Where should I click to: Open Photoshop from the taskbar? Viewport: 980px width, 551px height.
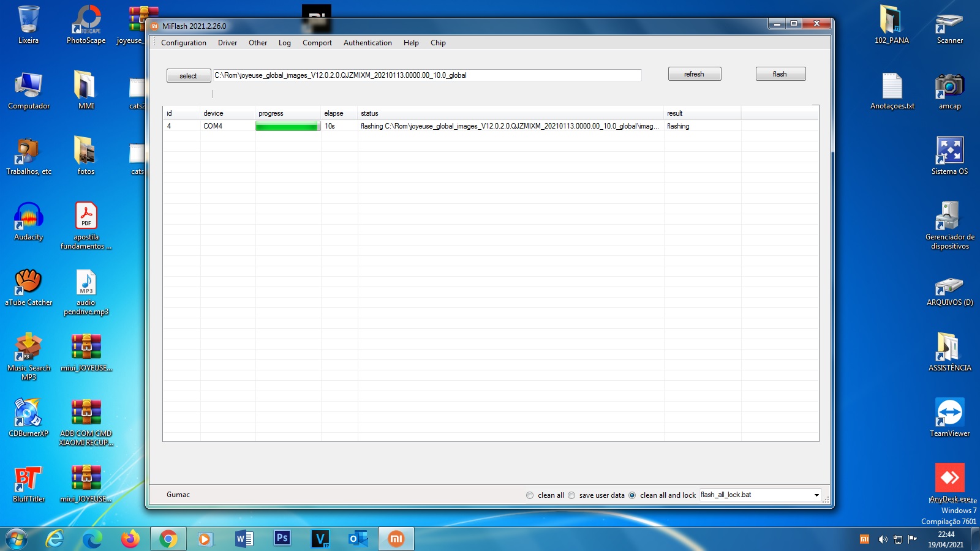tap(282, 539)
